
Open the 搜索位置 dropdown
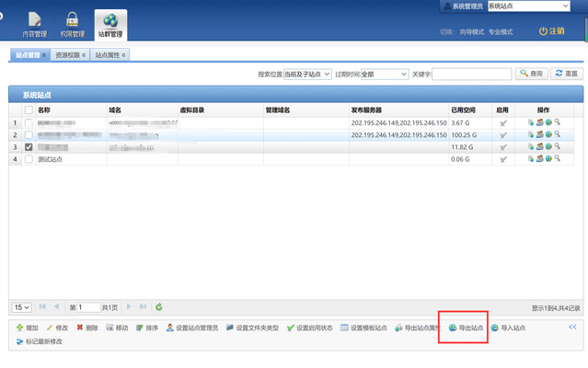[x=307, y=74]
